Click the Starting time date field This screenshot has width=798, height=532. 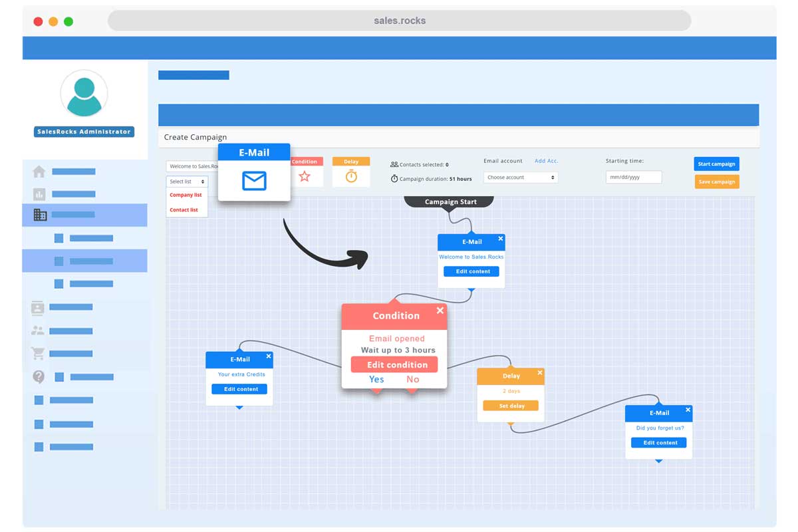(x=633, y=178)
